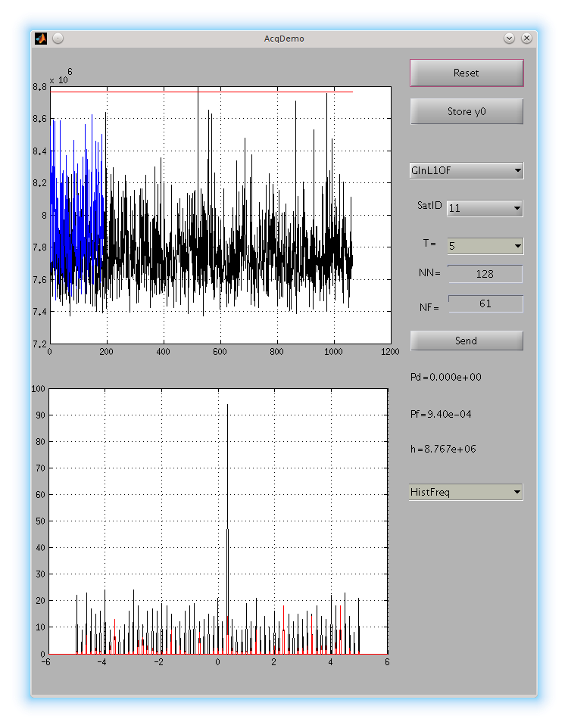Screen dimensions: 568x728
Task: Expand the HistFreq plot type dropdown
Action: pyautogui.click(x=466, y=493)
